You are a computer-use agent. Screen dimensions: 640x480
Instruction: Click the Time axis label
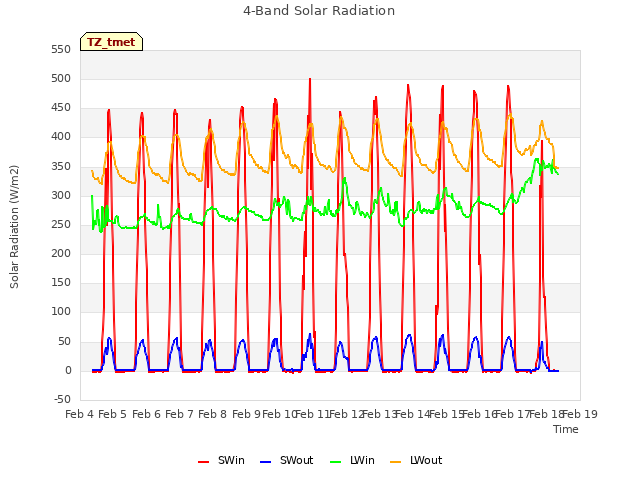(566, 429)
